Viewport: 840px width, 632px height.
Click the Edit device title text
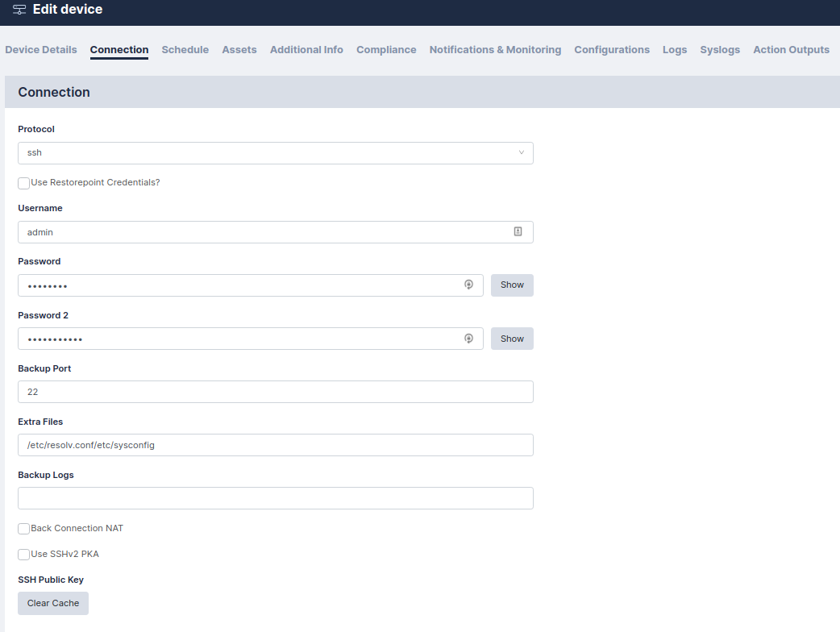coord(68,9)
